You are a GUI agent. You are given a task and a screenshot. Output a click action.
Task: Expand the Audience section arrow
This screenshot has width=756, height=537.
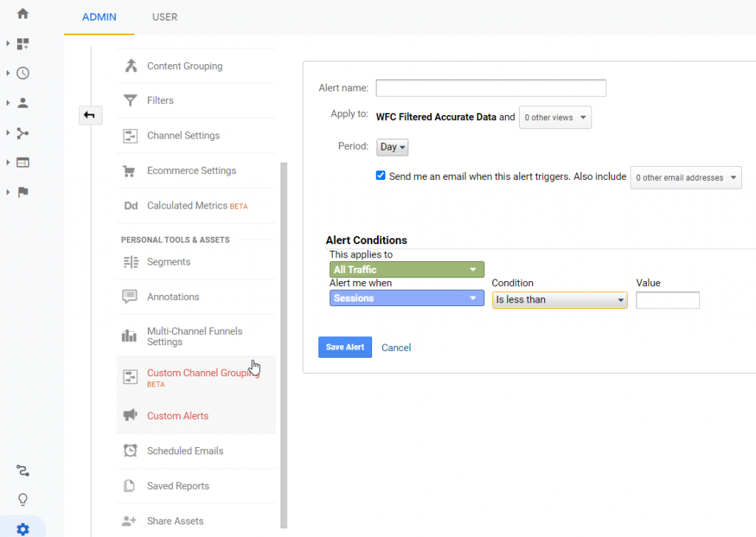7,103
